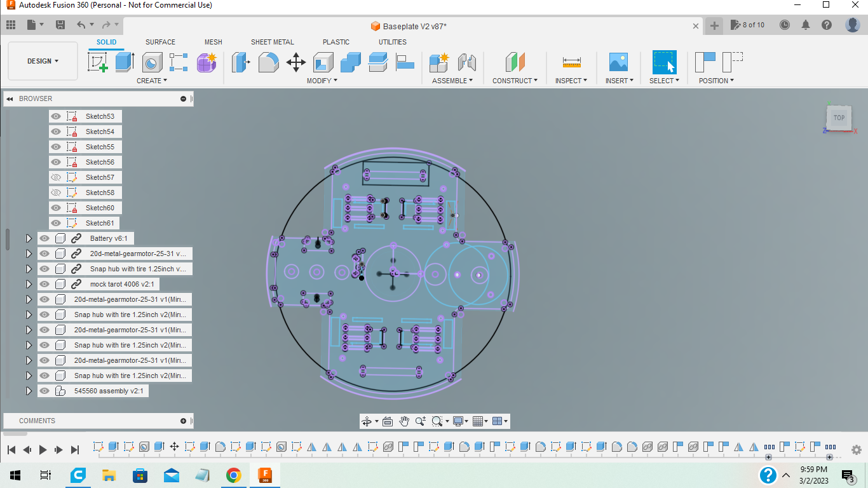Open the DESIGN workspace dropdown
This screenshot has width=868, height=488.
click(x=43, y=61)
